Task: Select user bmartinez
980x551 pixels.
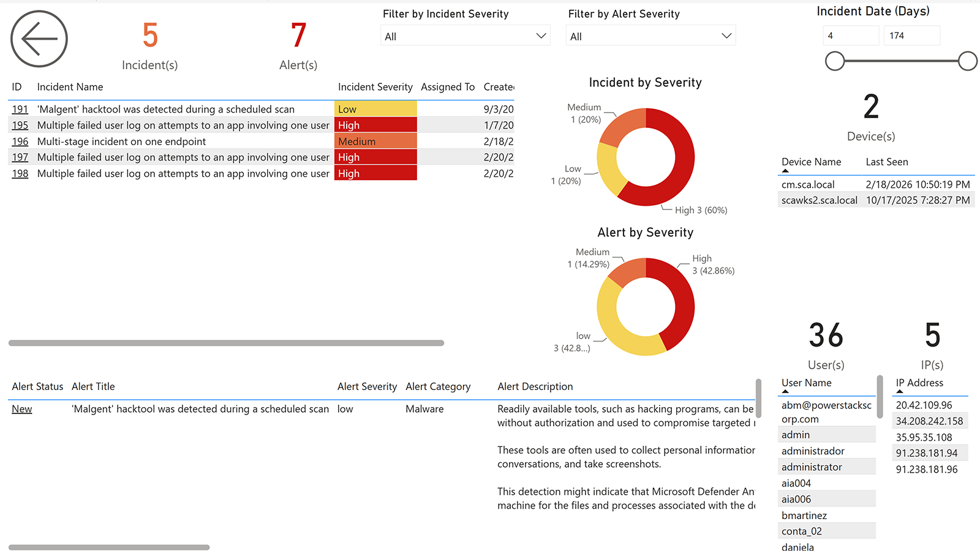Action: click(827, 515)
